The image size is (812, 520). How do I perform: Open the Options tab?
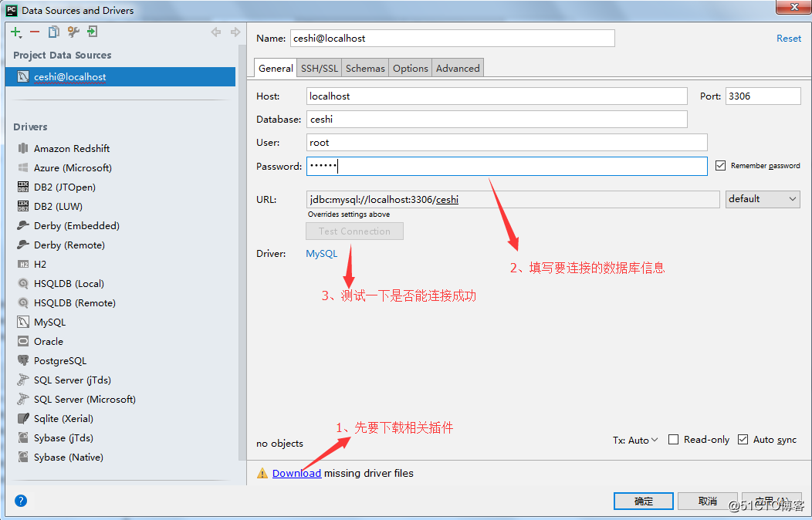click(410, 69)
